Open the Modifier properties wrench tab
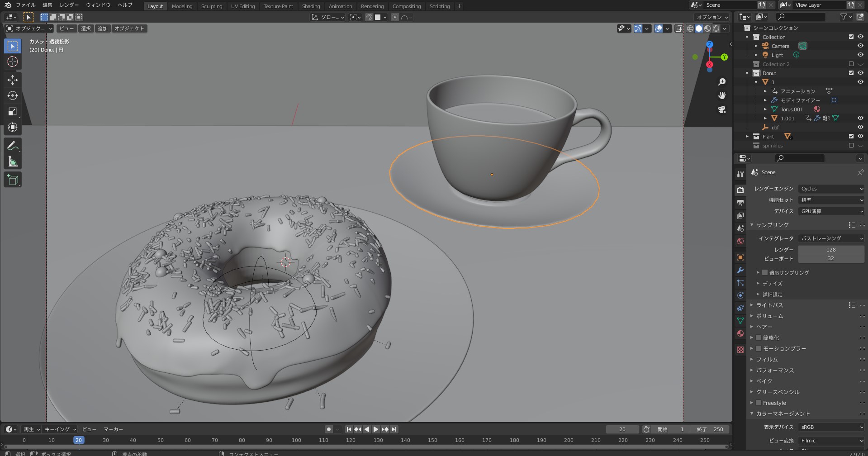 [740, 270]
